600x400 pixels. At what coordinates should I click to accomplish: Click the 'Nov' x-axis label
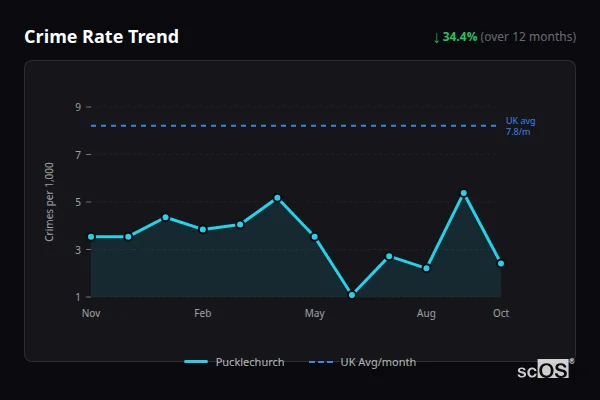click(x=91, y=313)
